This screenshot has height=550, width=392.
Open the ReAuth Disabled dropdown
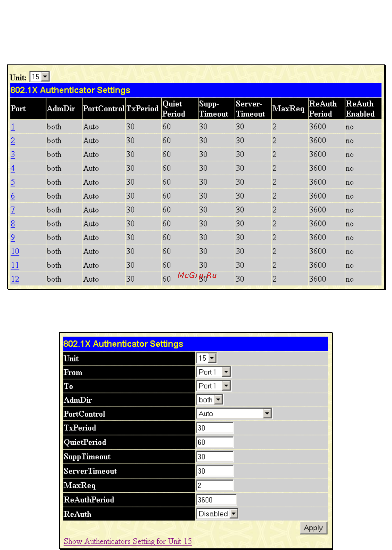pos(217,514)
